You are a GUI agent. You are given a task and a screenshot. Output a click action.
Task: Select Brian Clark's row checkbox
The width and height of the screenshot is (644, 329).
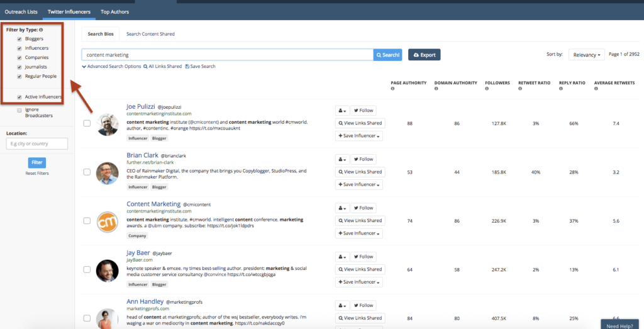coord(87,172)
